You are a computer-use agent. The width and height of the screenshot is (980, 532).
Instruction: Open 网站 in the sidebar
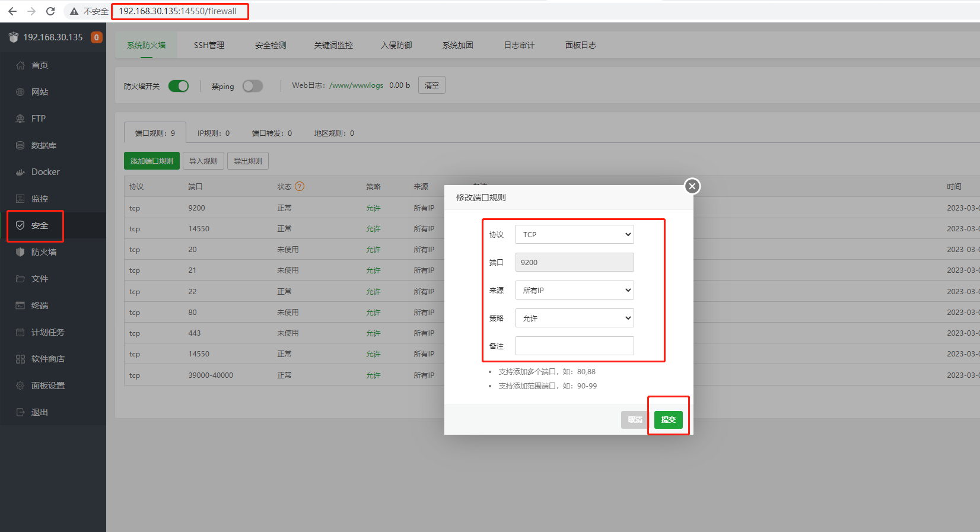[x=40, y=92]
